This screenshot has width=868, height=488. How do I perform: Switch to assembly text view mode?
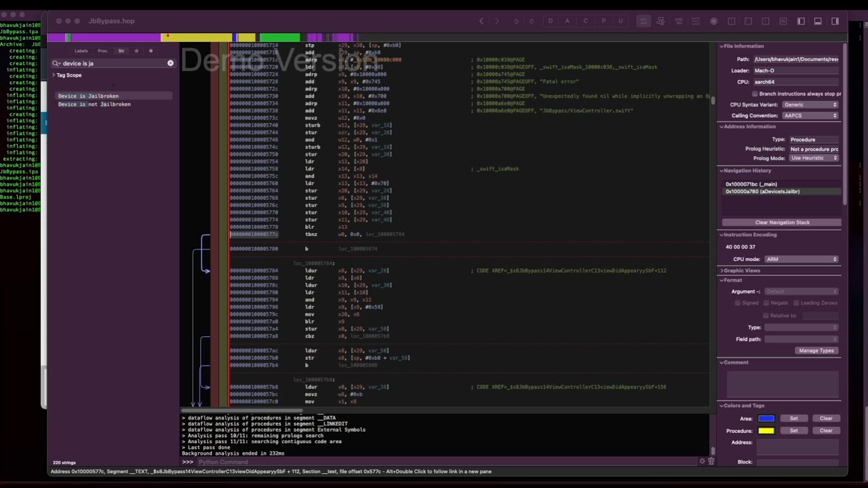click(x=644, y=21)
